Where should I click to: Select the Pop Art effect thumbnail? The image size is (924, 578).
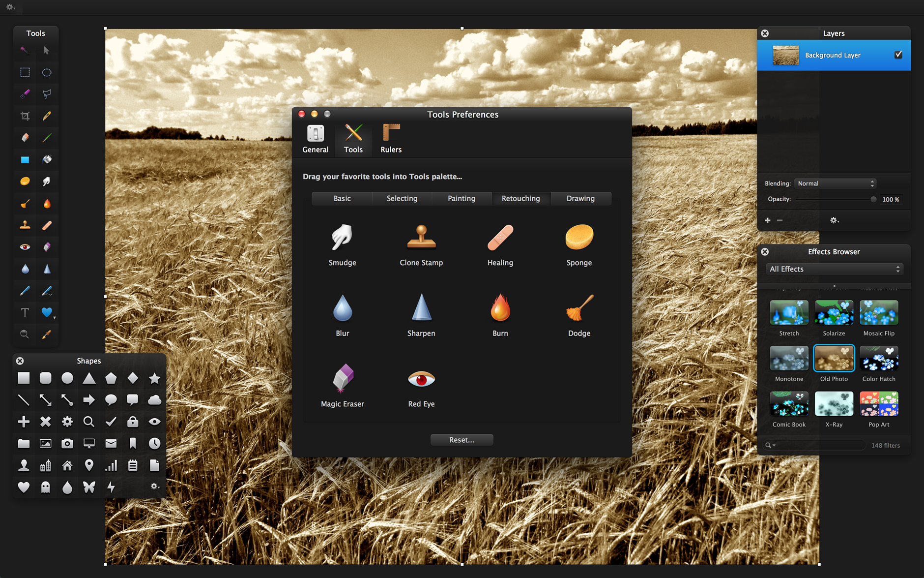[x=879, y=404]
